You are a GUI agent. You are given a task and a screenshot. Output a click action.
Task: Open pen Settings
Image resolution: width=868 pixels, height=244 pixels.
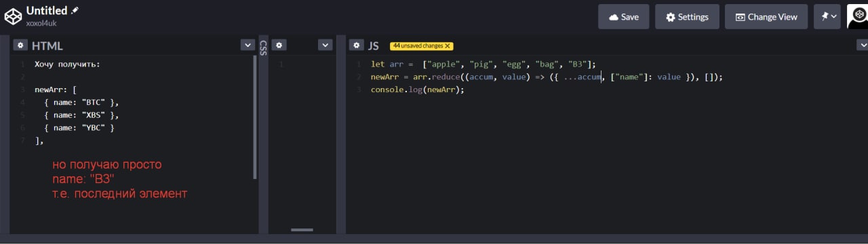pyautogui.click(x=687, y=17)
